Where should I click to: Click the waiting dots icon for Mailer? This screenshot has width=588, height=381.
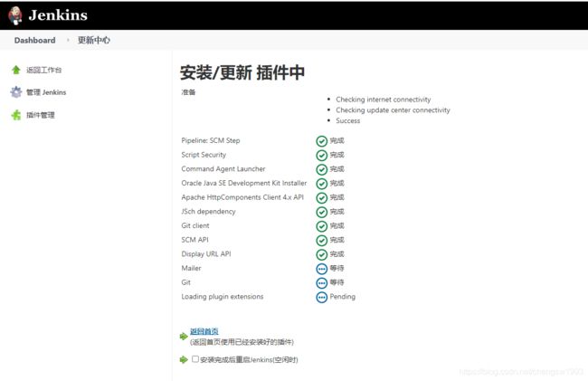[322, 269]
